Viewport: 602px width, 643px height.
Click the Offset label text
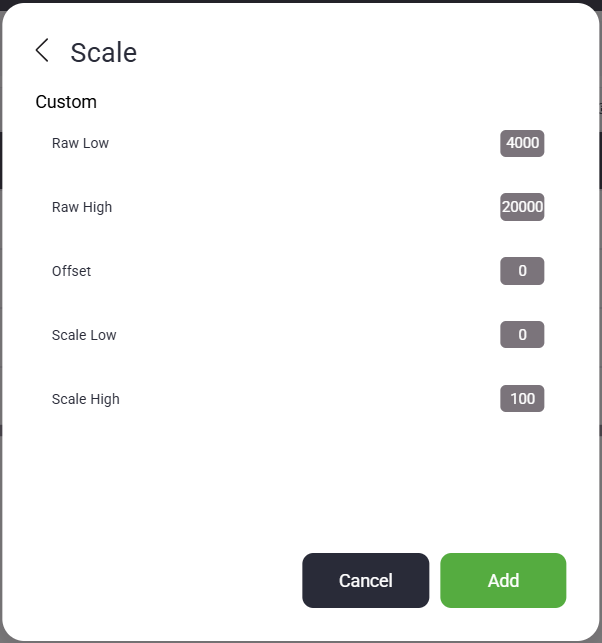(71, 271)
